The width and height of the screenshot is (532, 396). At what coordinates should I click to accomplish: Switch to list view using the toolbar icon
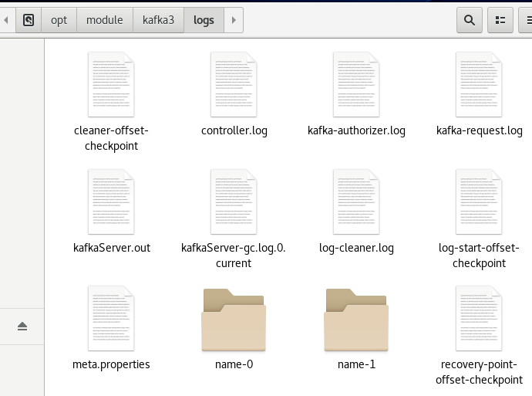[500, 20]
